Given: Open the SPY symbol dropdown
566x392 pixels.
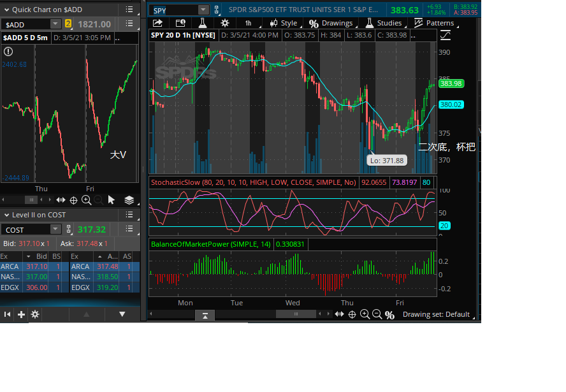Looking at the screenshot, I should 203,10.
